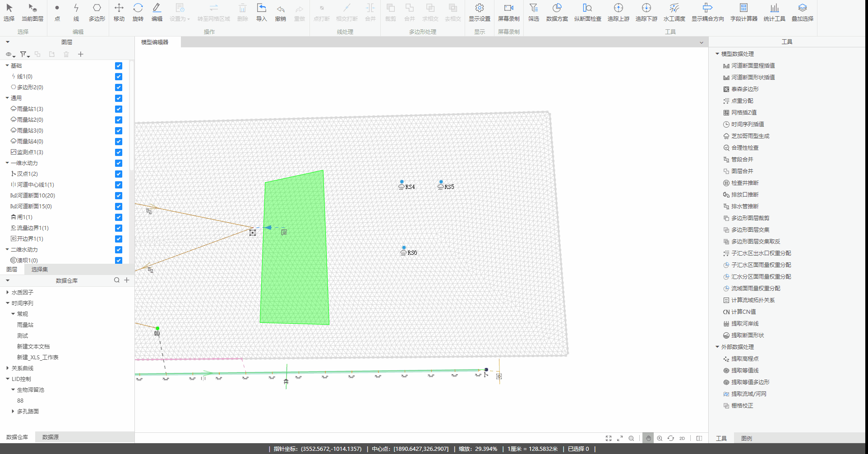Viewport: 868px width, 454px height.
Task: Toggle checkbox for 雨量站1(3) layer
Action: click(119, 109)
